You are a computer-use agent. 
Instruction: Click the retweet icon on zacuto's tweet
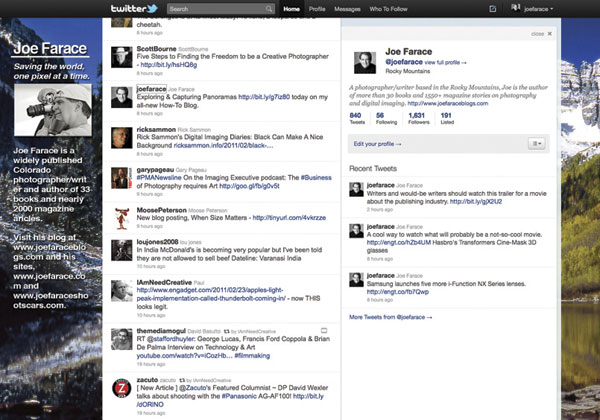coord(182,380)
